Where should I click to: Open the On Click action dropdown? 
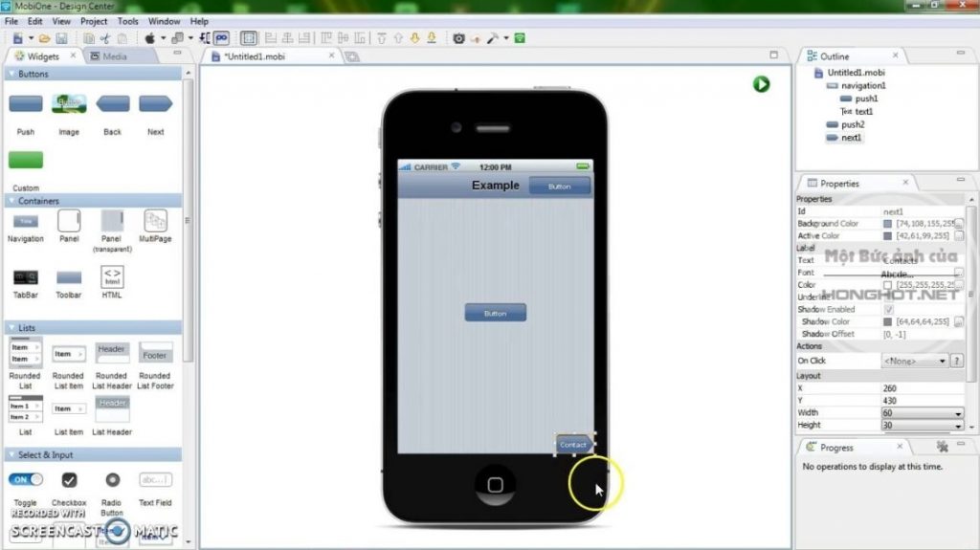click(x=914, y=362)
